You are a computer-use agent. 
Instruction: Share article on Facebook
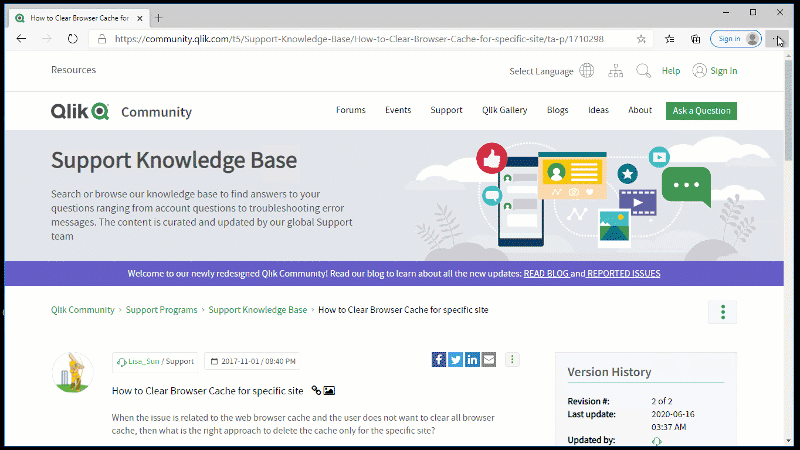pyautogui.click(x=439, y=359)
